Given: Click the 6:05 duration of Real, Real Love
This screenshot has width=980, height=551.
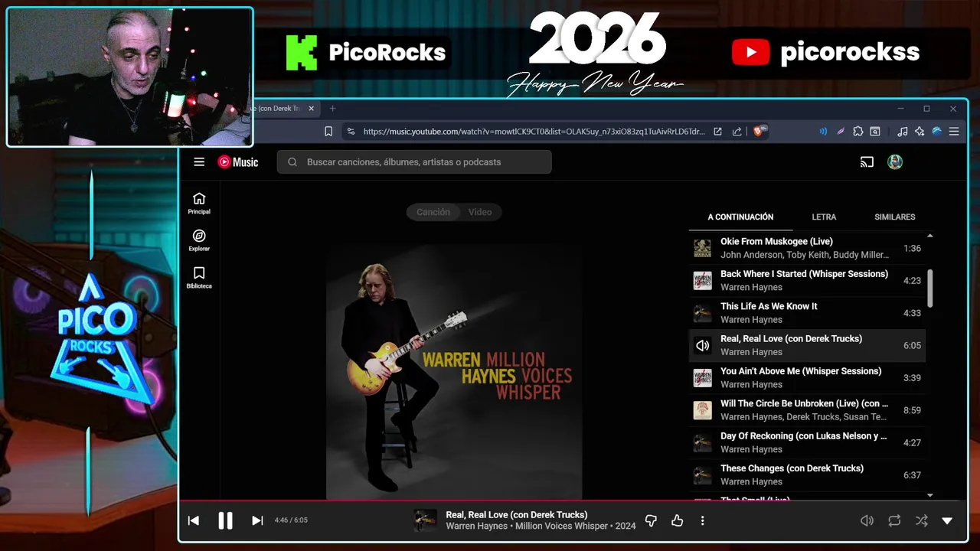Looking at the screenshot, I should [912, 346].
